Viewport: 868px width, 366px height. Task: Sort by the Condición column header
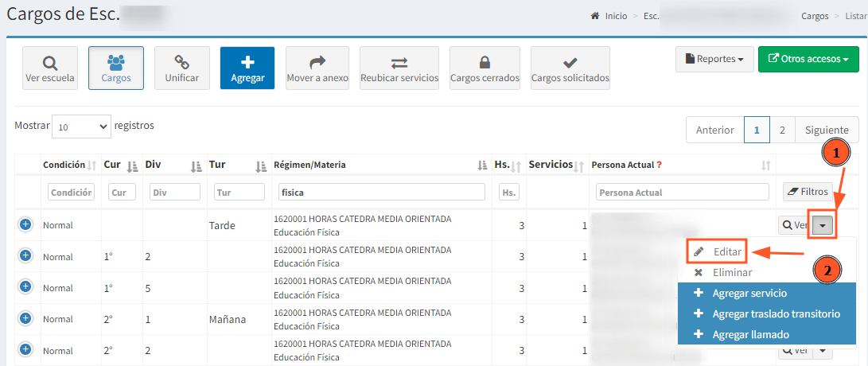coord(70,165)
